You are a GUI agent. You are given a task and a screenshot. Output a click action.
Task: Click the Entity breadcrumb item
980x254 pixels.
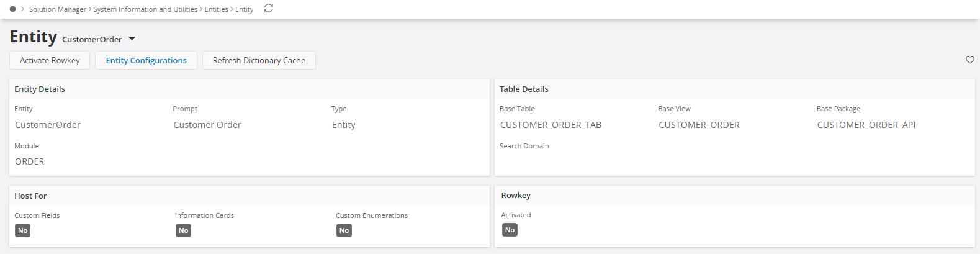244,9
